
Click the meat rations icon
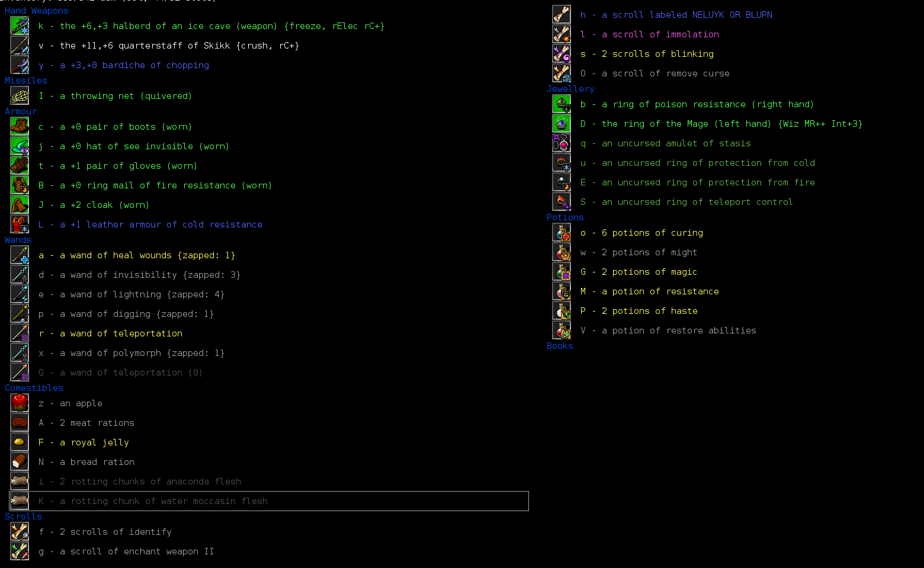(20, 423)
